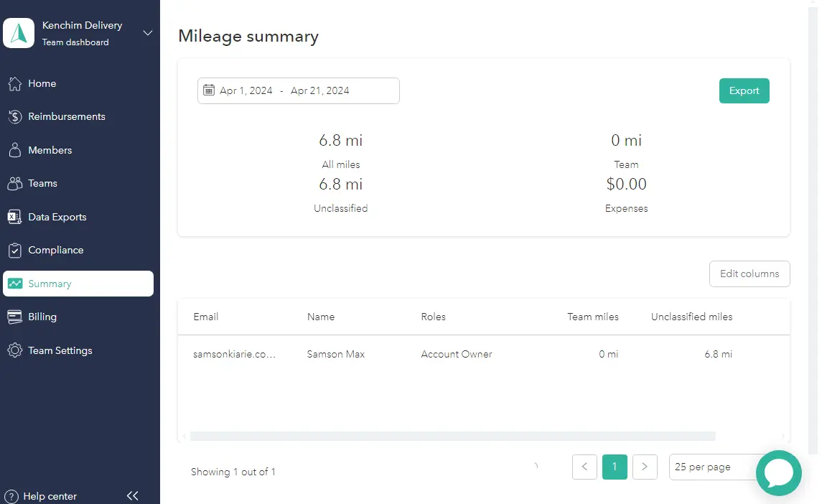Screen dimensions: 822x504
Task: Click the calendar icon in date picker
Action: coord(210,90)
